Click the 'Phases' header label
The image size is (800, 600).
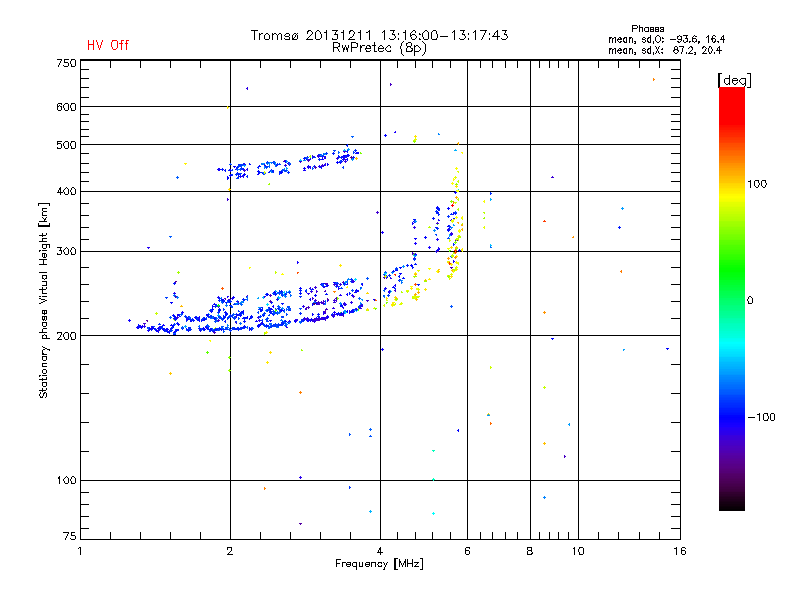pyautogui.click(x=647, y=29)
